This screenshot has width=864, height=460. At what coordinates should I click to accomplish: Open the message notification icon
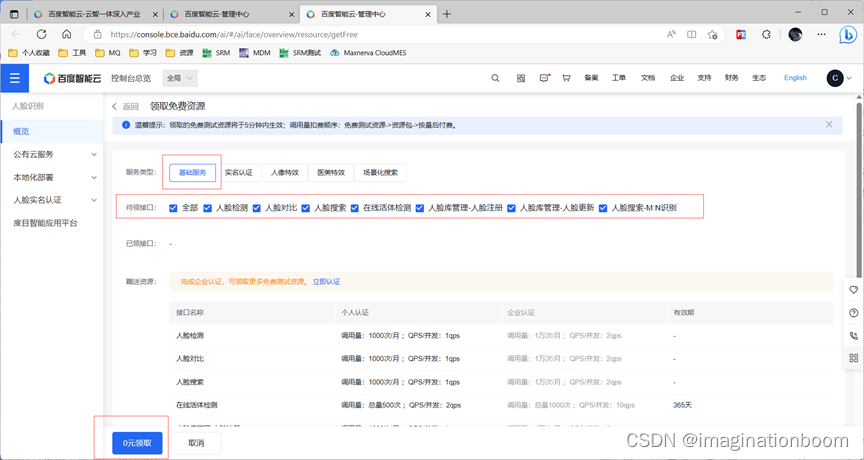click(x=544, y=78)
